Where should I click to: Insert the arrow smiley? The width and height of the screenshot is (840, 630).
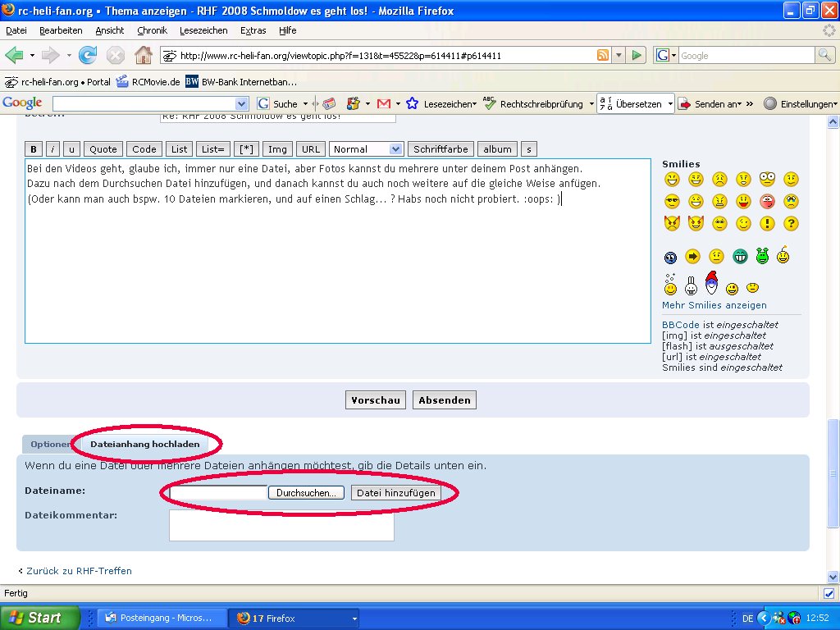click(x=692, y=257)
